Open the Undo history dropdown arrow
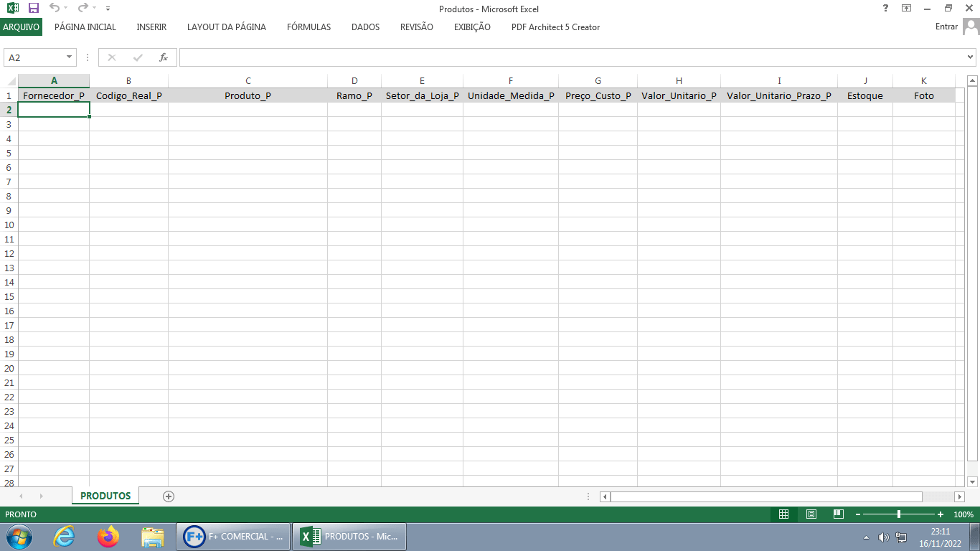Image resolution: width=980 pixels, height=551 pixels. (66, 9)
